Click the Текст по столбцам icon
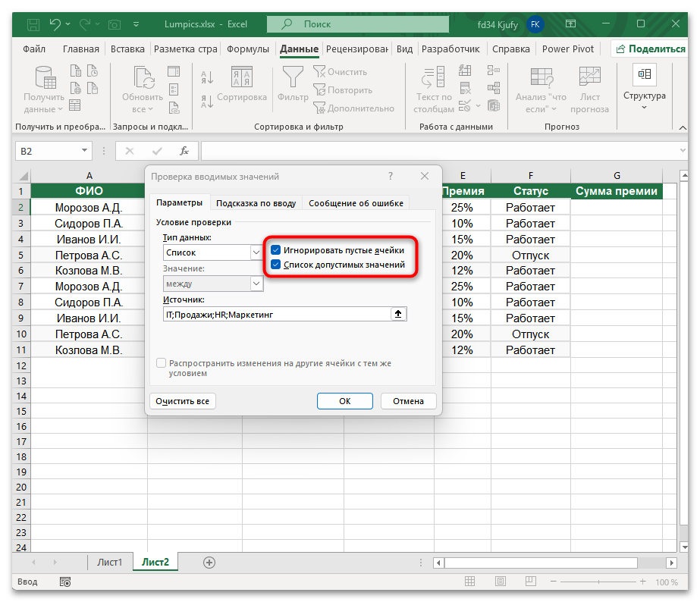 click(433, 77)
